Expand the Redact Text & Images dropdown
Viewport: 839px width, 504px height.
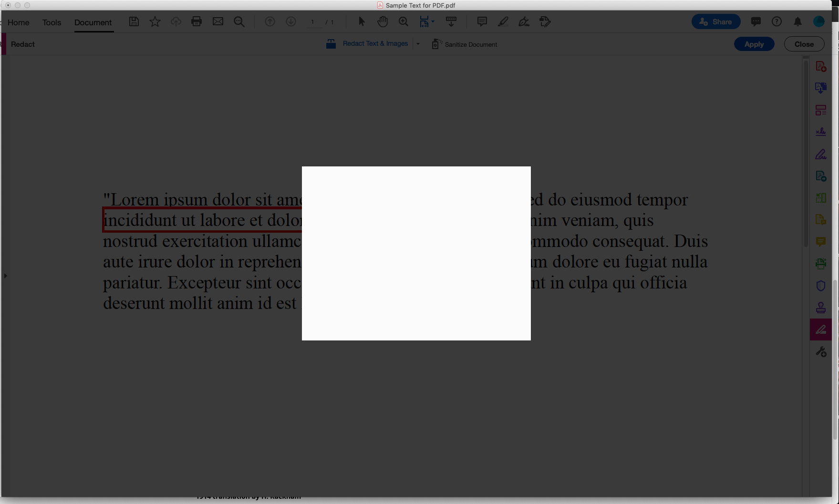click(418, 43)
